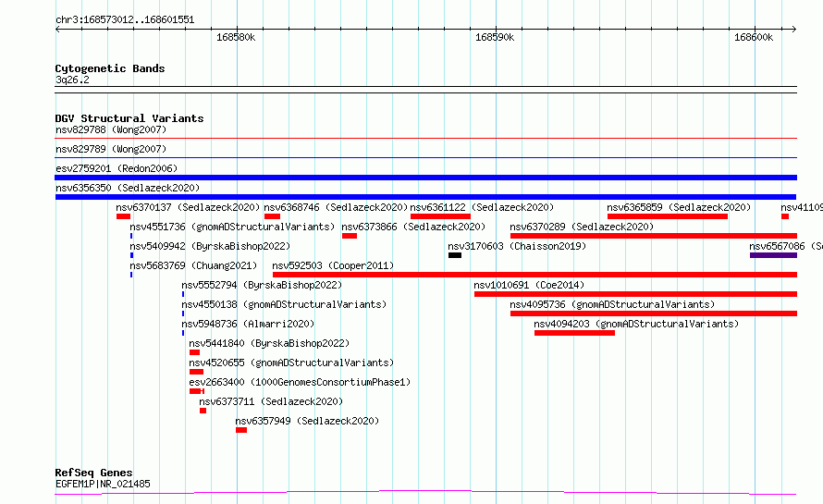Click the black nsv3170603 variant bar

(455, 255)
